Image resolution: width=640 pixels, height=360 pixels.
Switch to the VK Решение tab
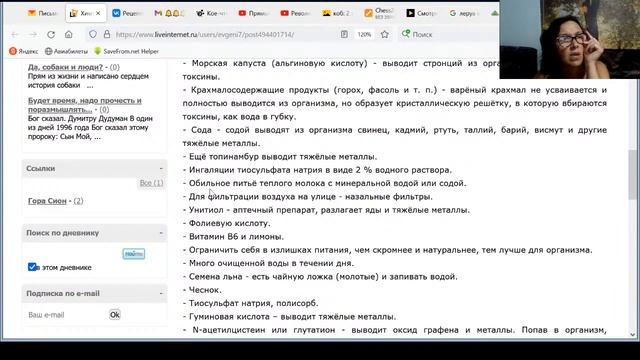[x=127, y=13]
